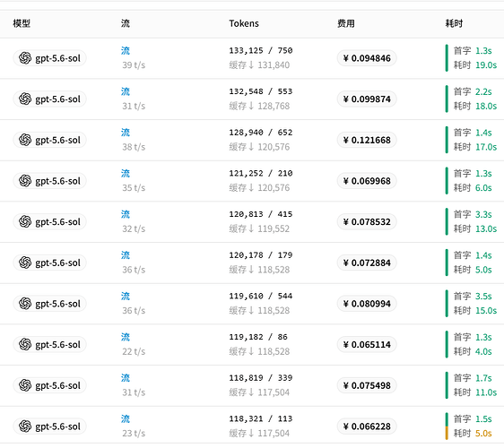The width and height of the screenshot is (504, 448).
Task: Click cached value 缓存 119,552
Action: pos(259,228)
